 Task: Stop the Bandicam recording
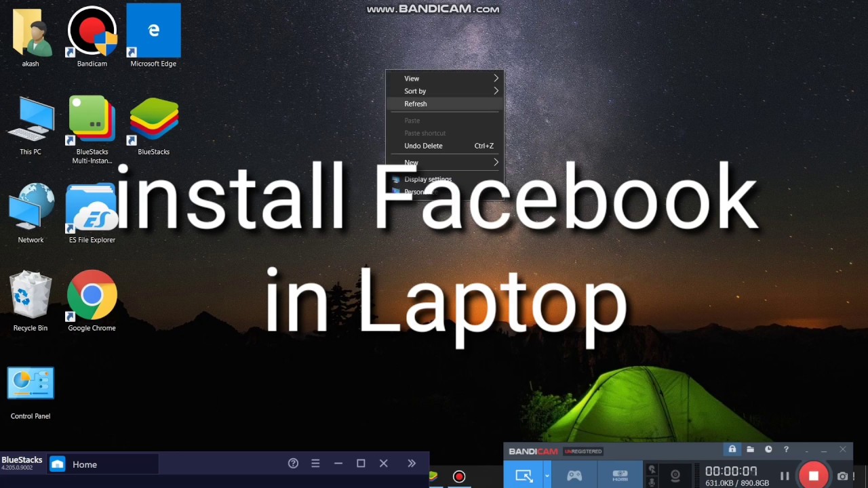[x=814, y=476]
